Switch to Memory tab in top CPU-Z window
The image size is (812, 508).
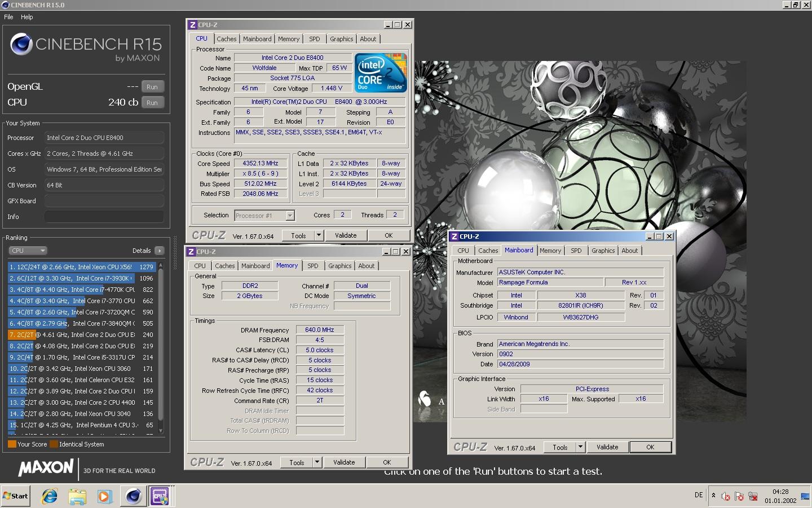pyautogui.click(x=289, y=39)
